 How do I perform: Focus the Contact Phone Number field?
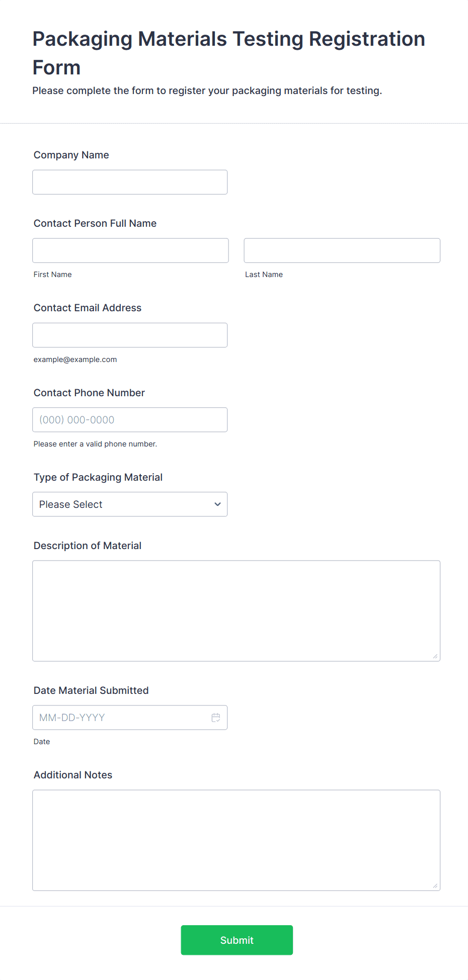pos(130,420)
